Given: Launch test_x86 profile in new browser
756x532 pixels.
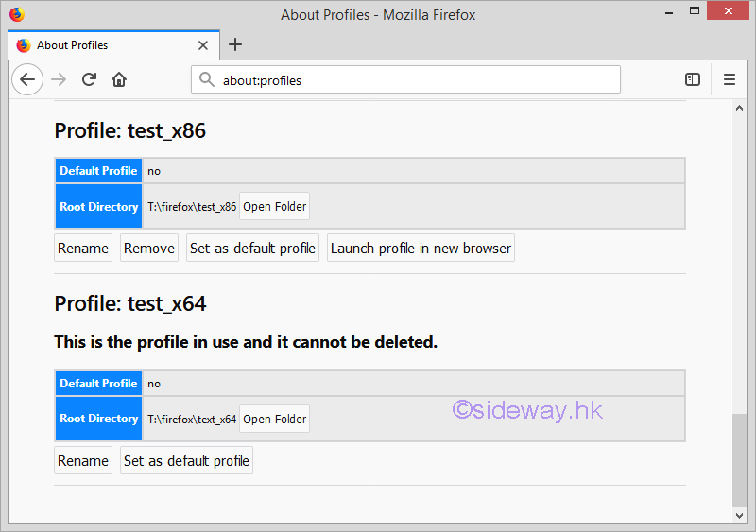Looking at the screenshot, I should click(x=421, y=249).
